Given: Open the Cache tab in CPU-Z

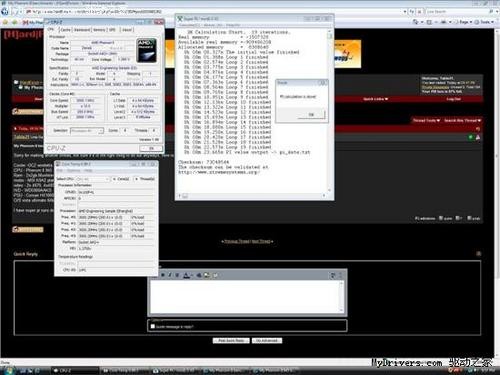Looking at the screenshot, I should tap(66, 30).
